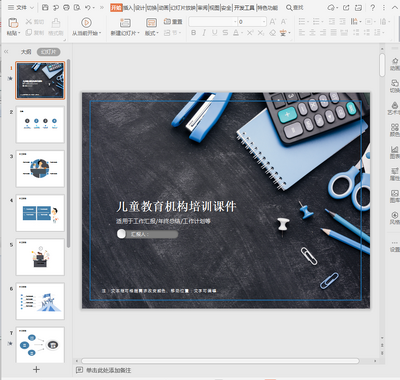Click the slide Layout icon
The width and height of the screenshot is (400, 380).
151,23
